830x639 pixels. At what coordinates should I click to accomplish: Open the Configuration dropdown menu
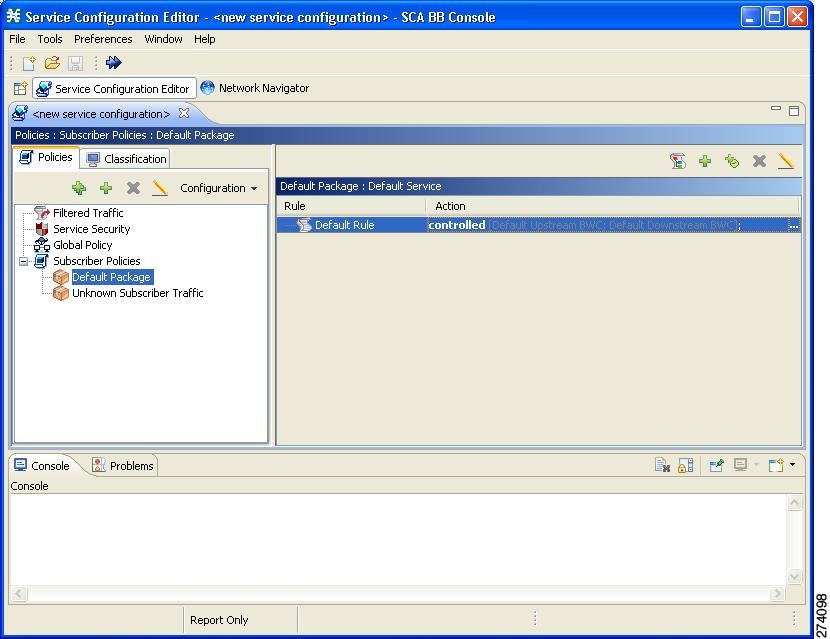219,188
